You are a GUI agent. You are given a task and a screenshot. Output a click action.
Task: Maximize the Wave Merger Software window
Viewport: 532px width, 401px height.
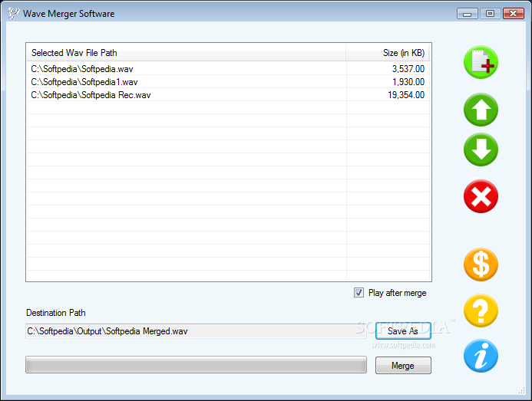tap(490, 14)
